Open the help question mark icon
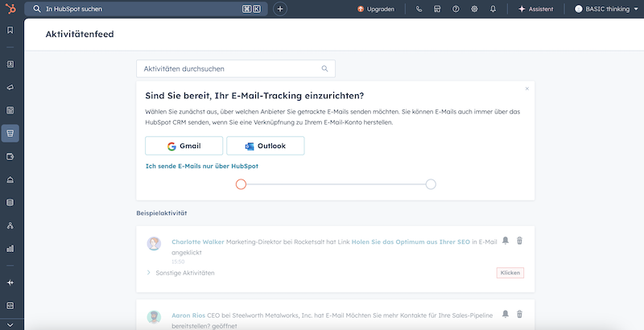This screenshot has width=644, height=330. [456, 9]
